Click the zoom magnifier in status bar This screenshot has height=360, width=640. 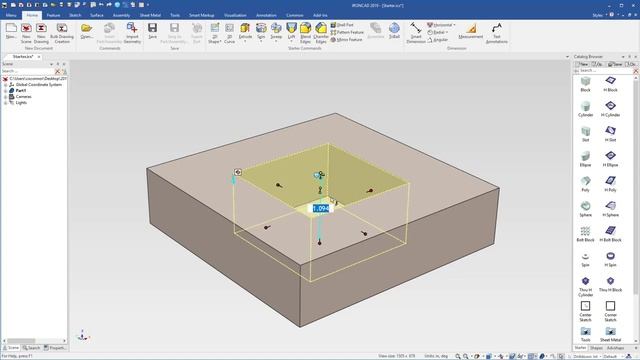click(x=458, y=356)
